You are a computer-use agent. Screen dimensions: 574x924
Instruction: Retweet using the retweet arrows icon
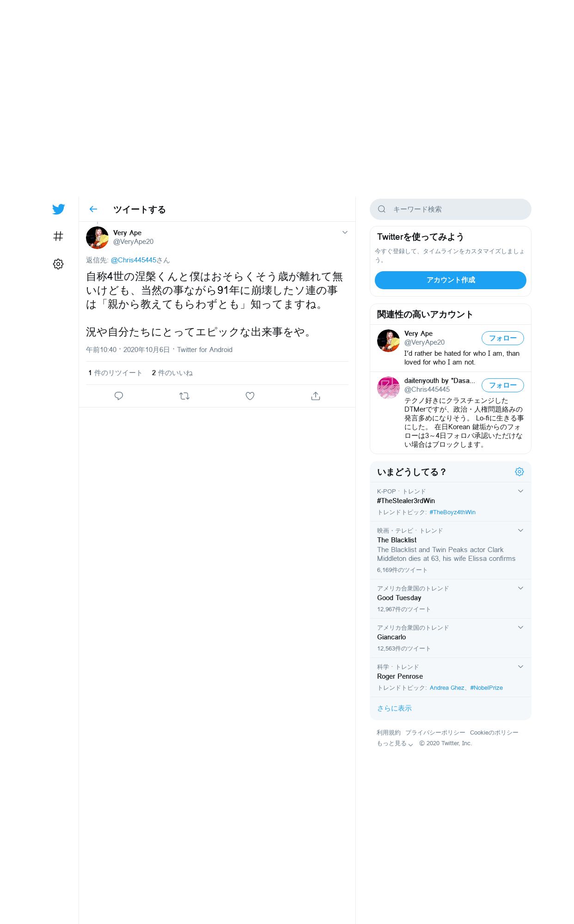[x=184, y=396]
